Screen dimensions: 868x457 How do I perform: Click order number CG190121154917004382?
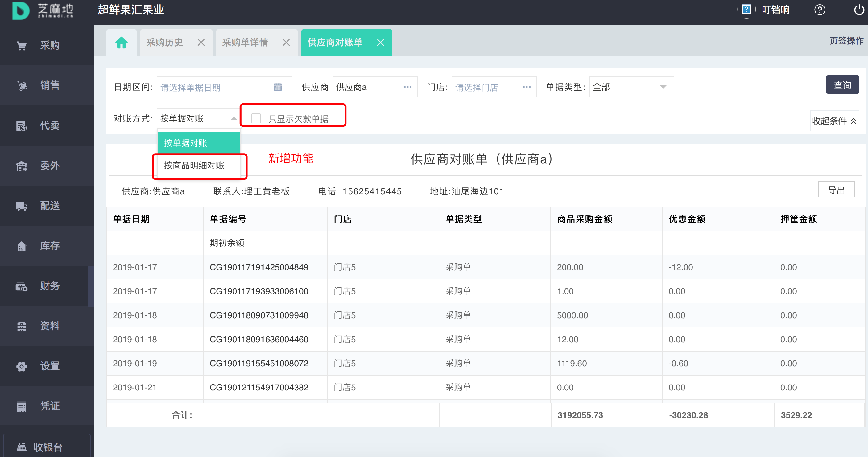click(x=259, y=387)
